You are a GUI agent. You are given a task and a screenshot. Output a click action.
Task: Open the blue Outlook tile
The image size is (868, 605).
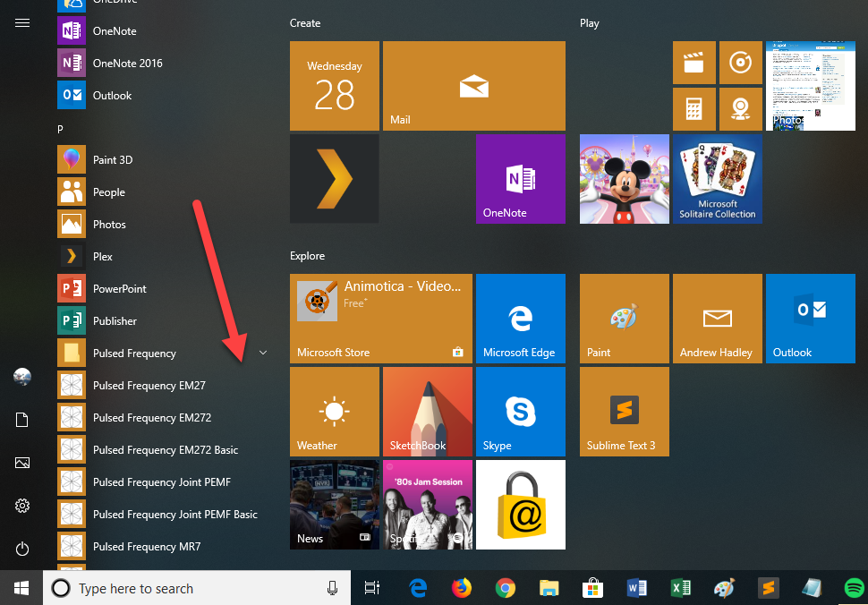(811, 319)
